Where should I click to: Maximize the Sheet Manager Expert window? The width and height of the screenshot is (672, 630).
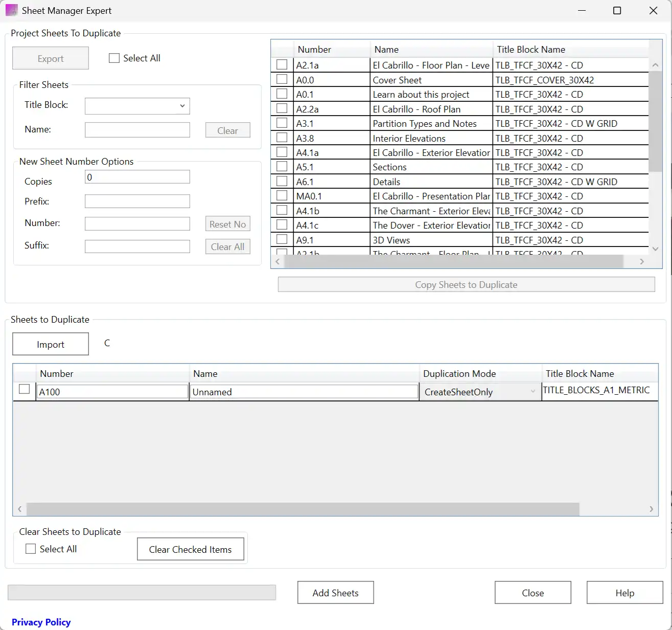coord(617,11)
